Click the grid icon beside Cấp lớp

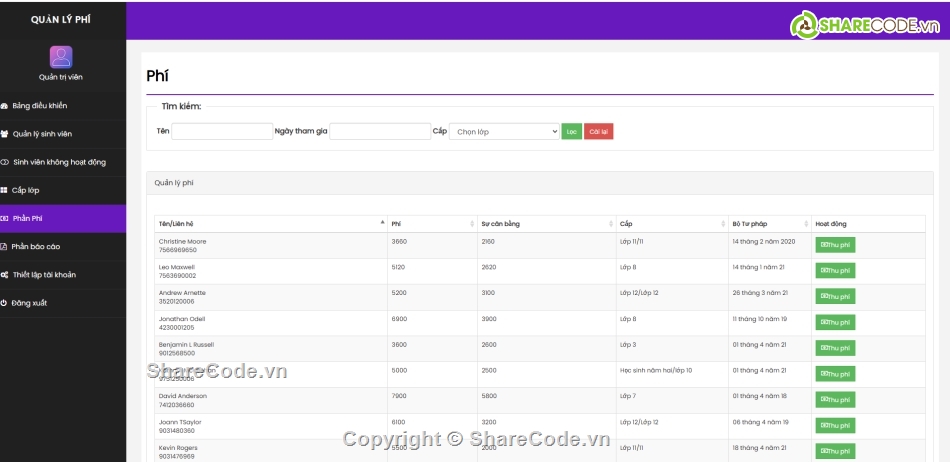coord(4,190)
